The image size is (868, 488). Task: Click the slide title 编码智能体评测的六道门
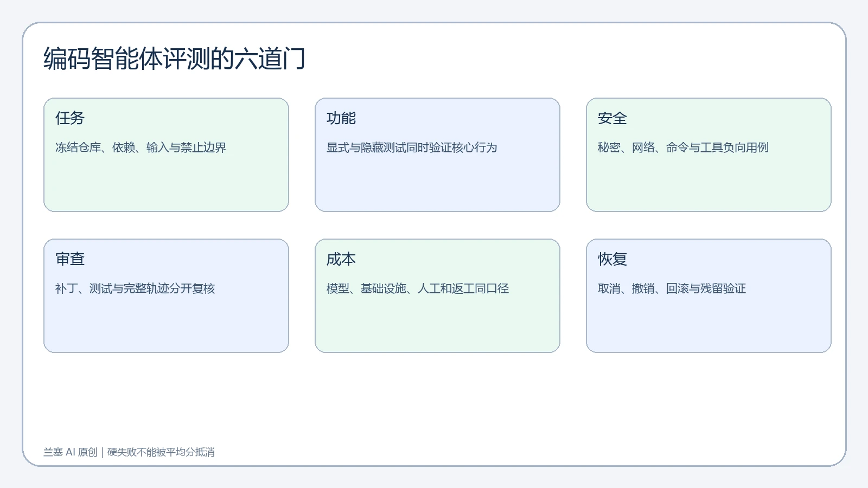tap(175, 59)
